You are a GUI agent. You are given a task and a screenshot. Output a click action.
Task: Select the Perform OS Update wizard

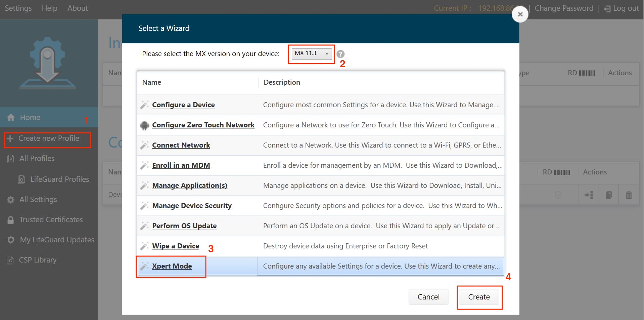pos(184,226)
